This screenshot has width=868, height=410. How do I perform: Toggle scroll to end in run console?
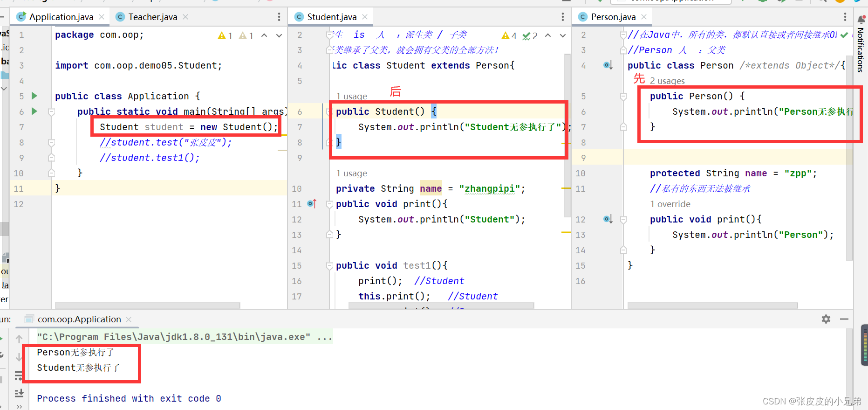[x=19, y=393]
